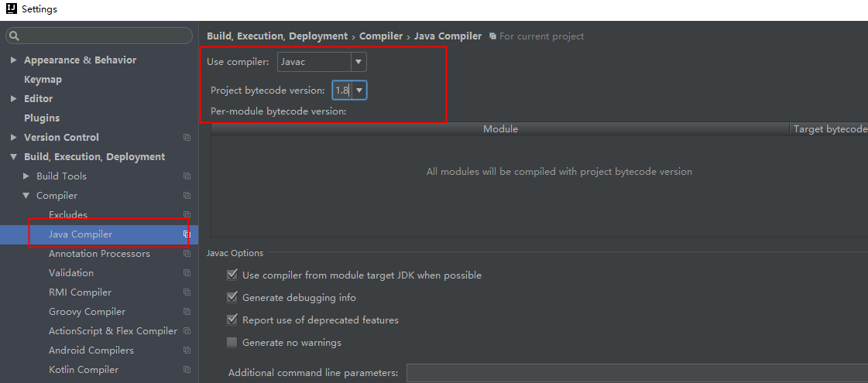Toggle 'Use compiler from module target JDK' checkbox

(232, 275)
